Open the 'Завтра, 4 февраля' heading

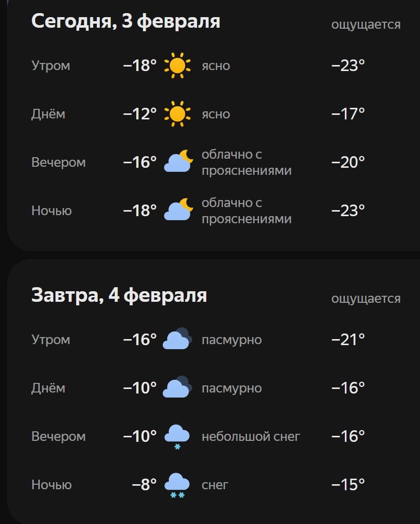[x=119, y=295]
